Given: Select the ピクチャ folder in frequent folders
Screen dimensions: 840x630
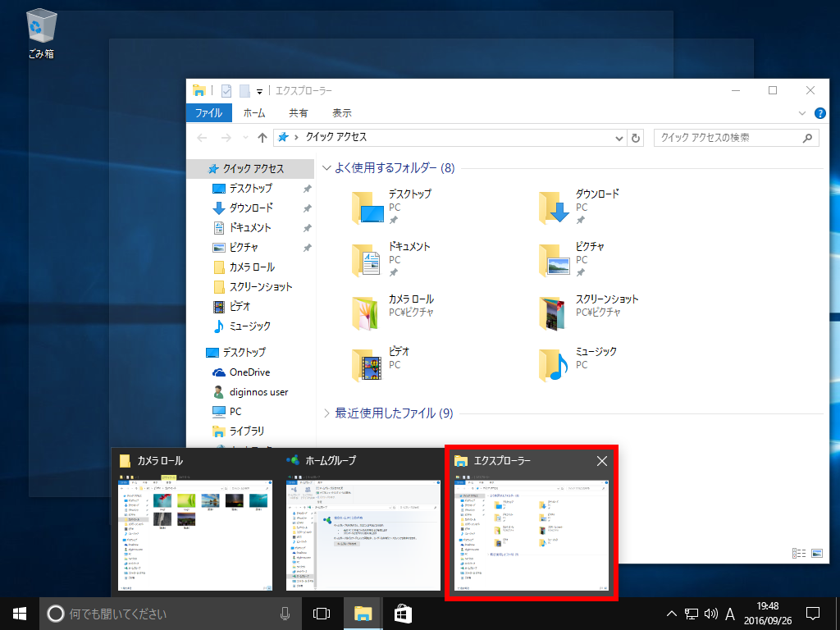Looking at the screenshot, I should 572,259.
